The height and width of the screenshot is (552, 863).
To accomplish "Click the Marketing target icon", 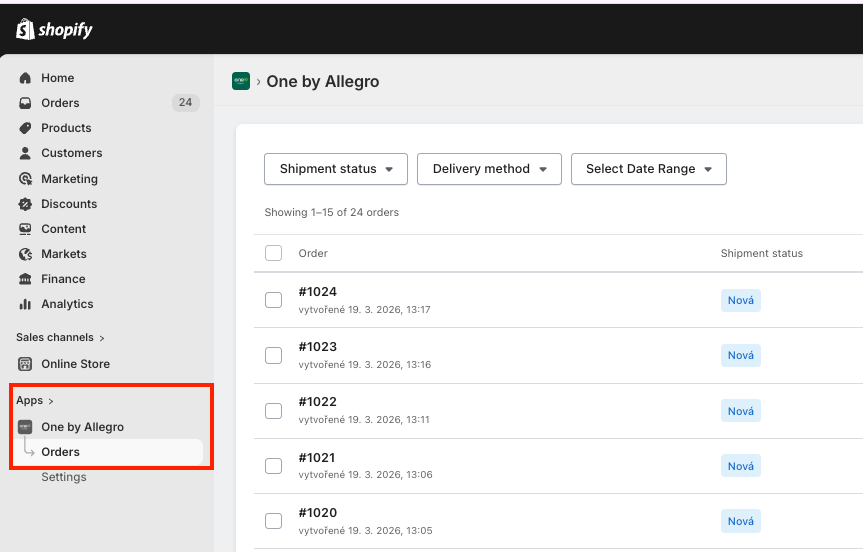I will (25, 179).
